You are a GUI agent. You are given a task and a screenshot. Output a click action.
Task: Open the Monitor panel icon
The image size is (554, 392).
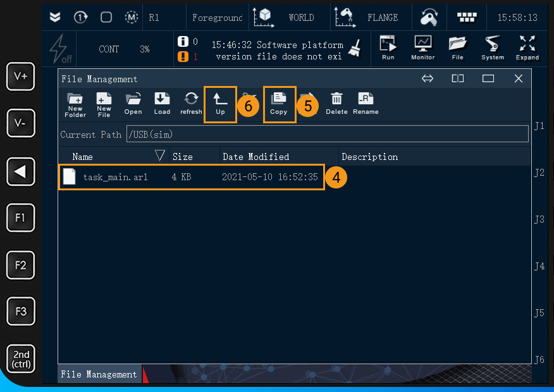click(x=422, y=47)
